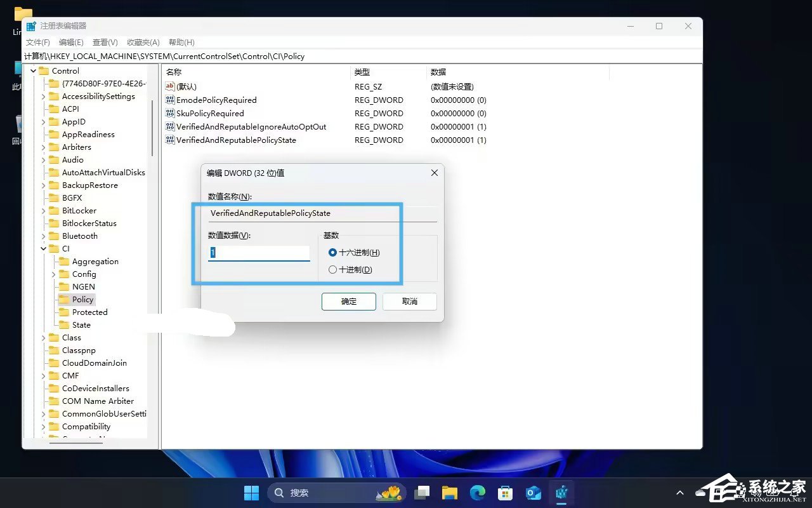This screenshot has width=812, height=508.
Task: Expand the CMF tree node
Action: tap(43, 376)
